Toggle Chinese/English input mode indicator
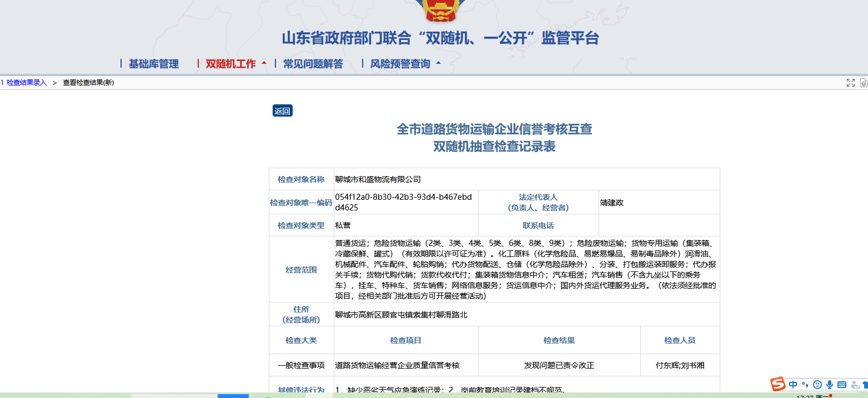The image size is (868, 398). (x=793, y=385)
